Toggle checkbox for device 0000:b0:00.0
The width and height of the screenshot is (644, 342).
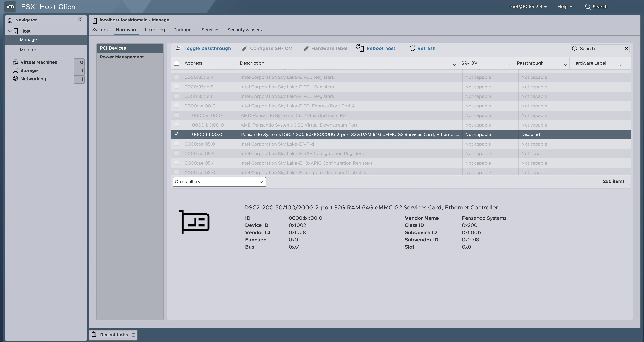point(177,124)
